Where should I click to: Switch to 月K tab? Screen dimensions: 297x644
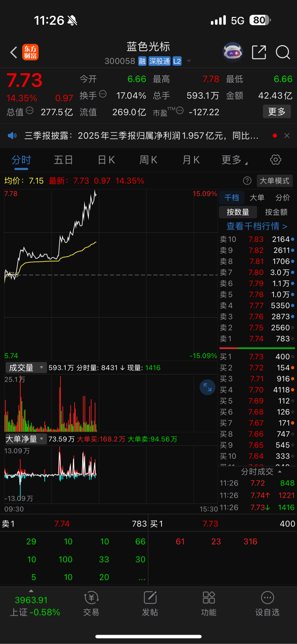click(191, 160)
